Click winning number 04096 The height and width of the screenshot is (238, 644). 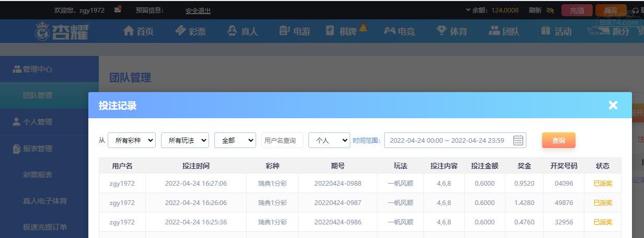(564, 184)
